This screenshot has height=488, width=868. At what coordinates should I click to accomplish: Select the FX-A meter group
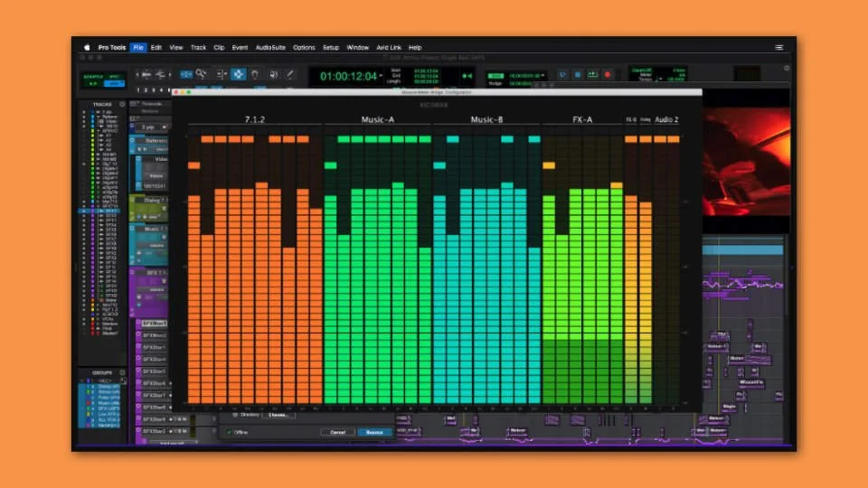[x=581, y=119]
